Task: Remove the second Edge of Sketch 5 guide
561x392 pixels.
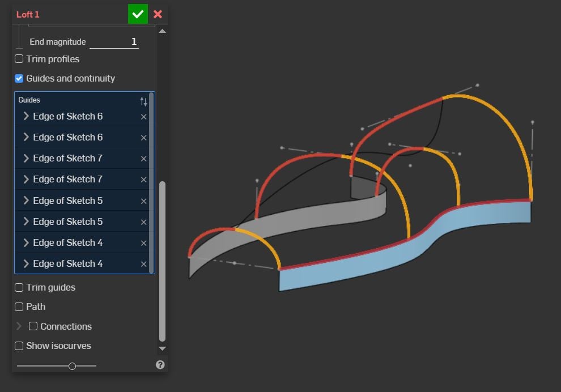Action: tap(143, 222)
